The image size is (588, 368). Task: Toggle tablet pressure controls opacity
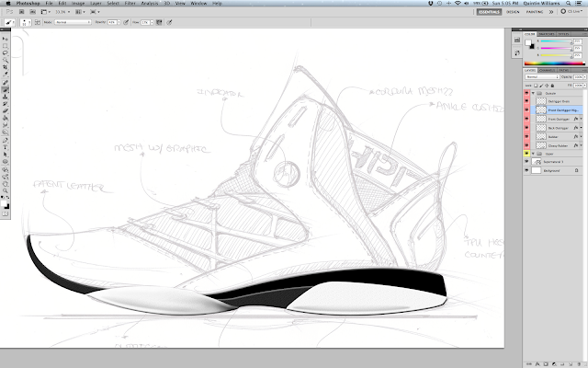126,22
